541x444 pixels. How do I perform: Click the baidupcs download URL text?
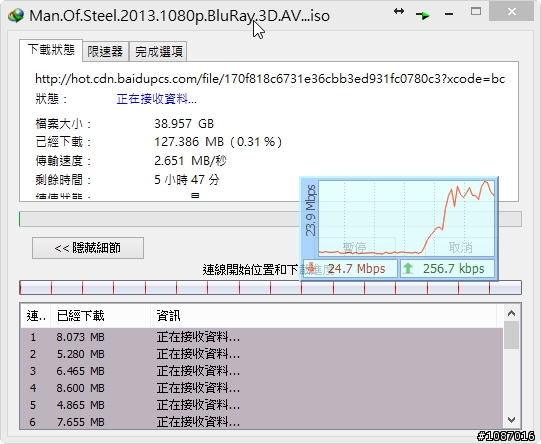(x=270, y=79)
